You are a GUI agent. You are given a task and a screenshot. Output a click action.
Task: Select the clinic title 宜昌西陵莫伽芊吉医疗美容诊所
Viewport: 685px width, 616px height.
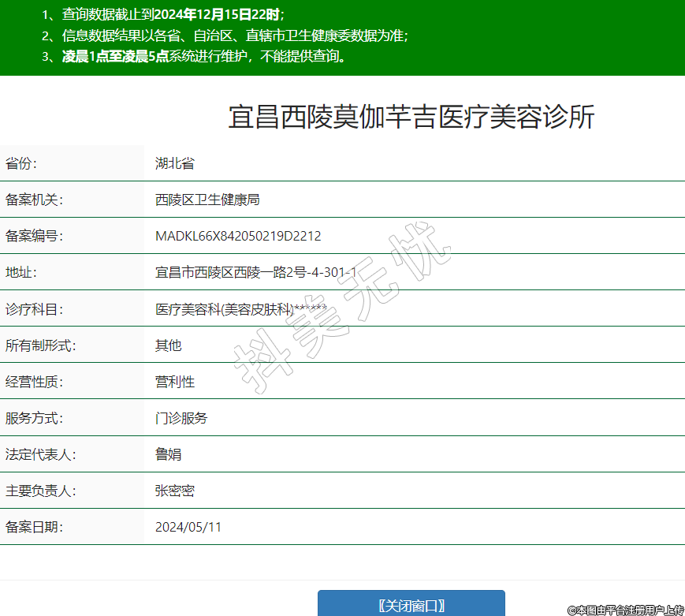point(411,117)
